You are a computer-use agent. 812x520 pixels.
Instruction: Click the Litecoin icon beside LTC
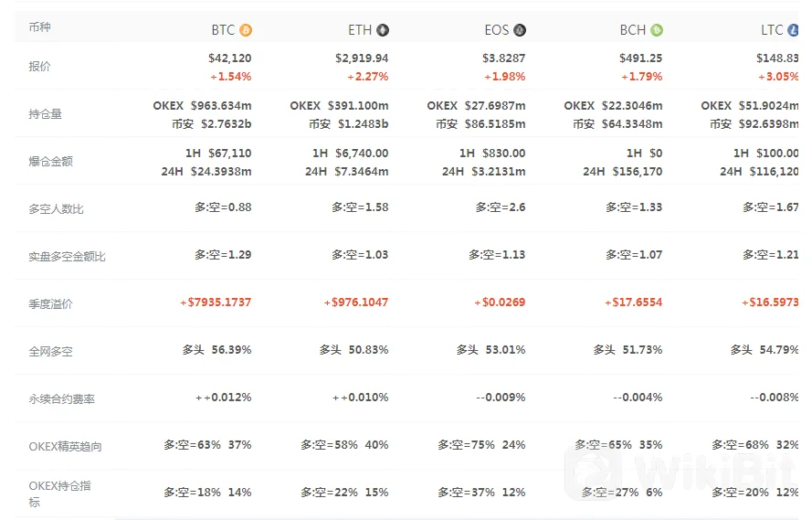coord(792,30)
